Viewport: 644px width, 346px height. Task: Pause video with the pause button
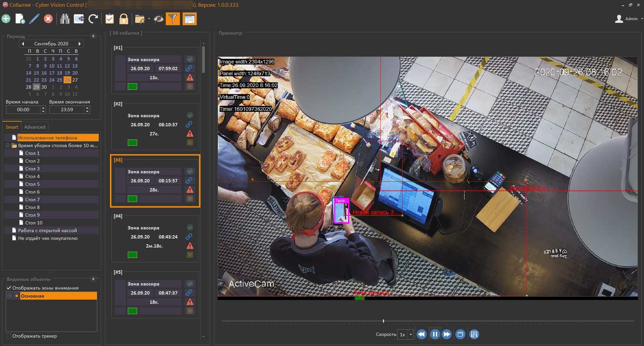(x=435, y=334)
